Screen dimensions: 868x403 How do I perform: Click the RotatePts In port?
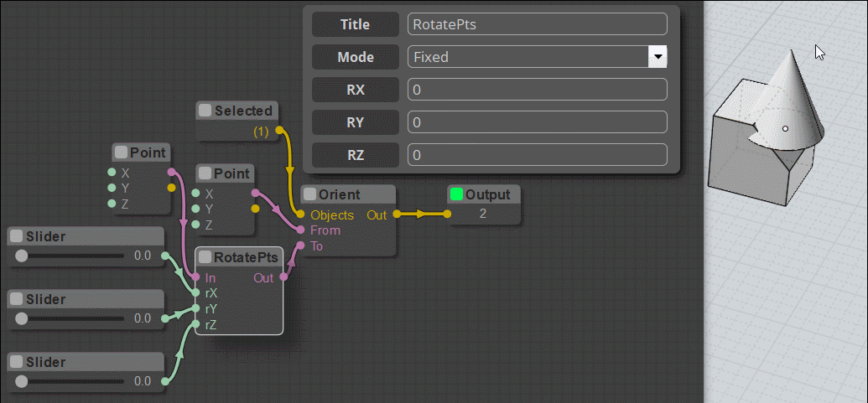coord(195,277)
